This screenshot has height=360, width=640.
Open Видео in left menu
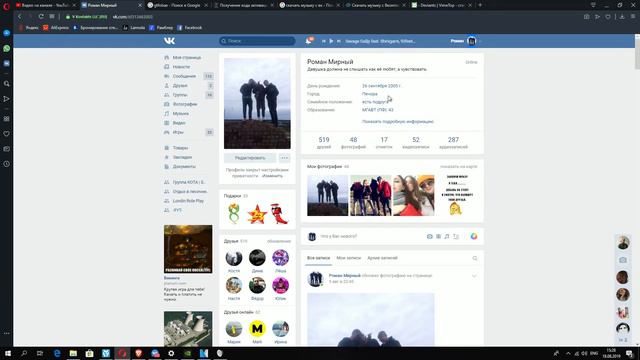[x=179, y=123]
